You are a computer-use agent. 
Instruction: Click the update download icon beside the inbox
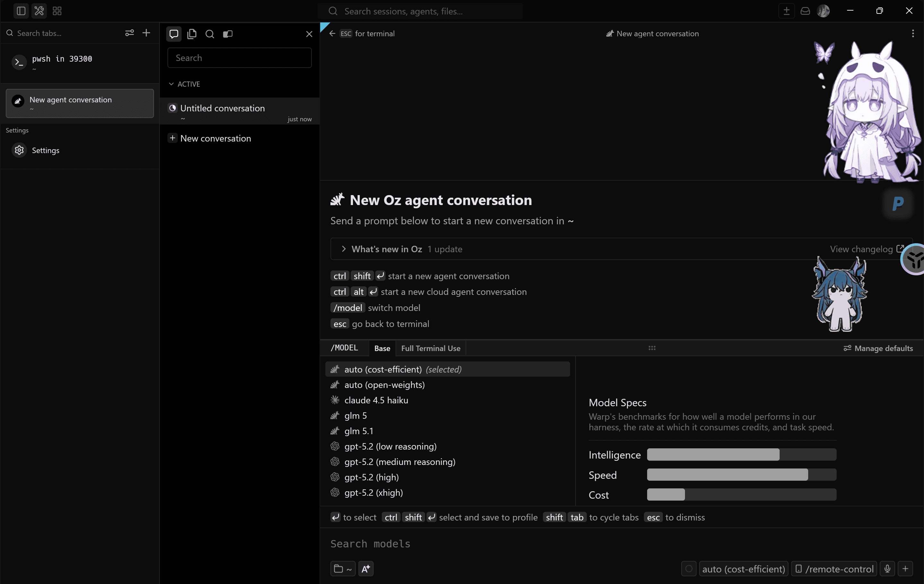786,11
